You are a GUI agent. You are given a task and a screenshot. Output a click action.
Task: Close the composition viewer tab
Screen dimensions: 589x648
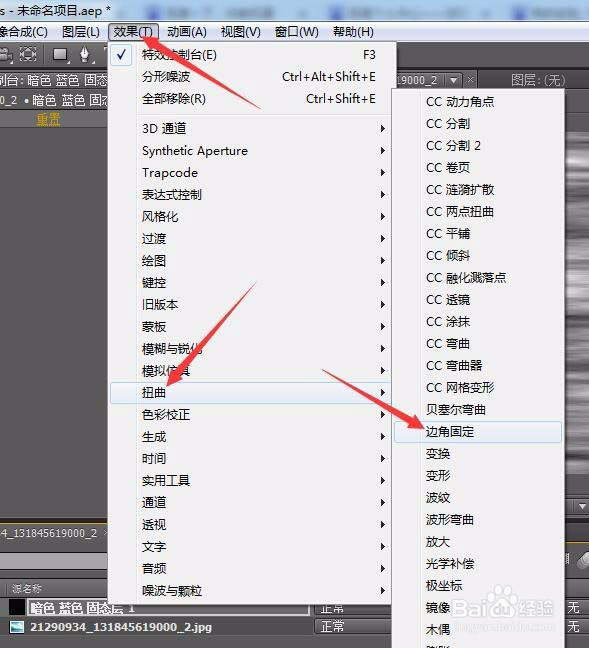pos(470,79)
